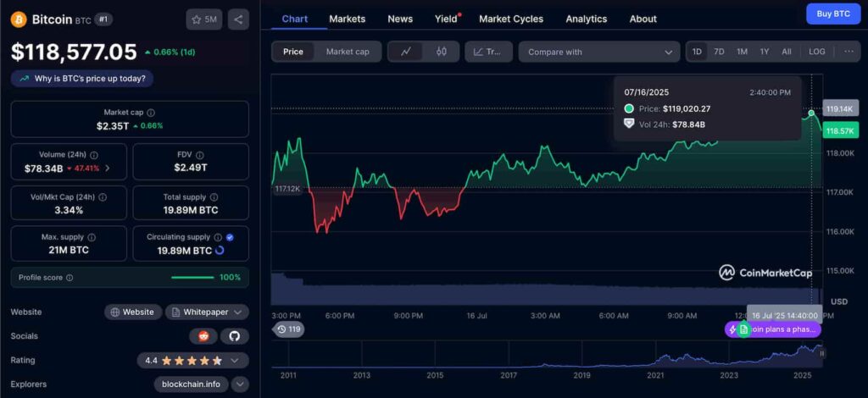Set chart range to 7D

(719, 52)
